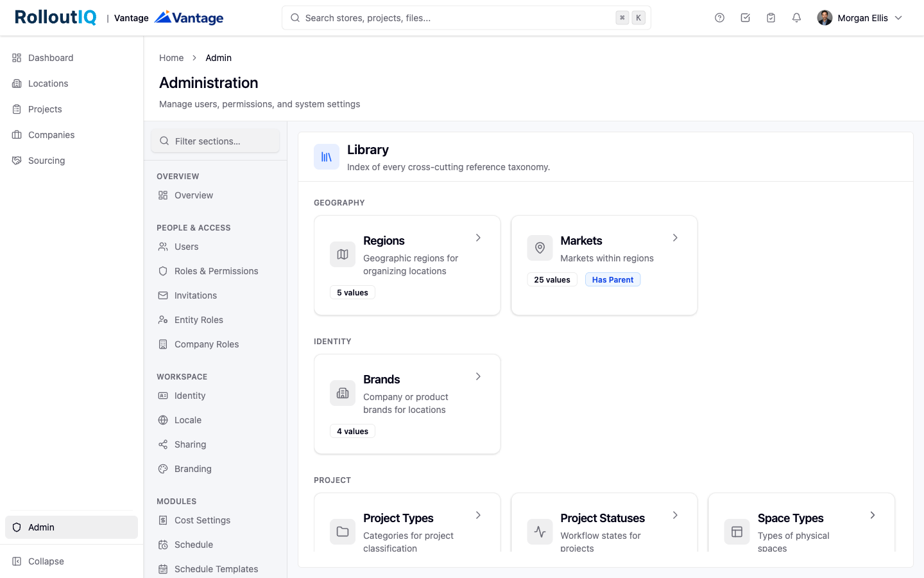Open Identity workspace section

point(216,396)
